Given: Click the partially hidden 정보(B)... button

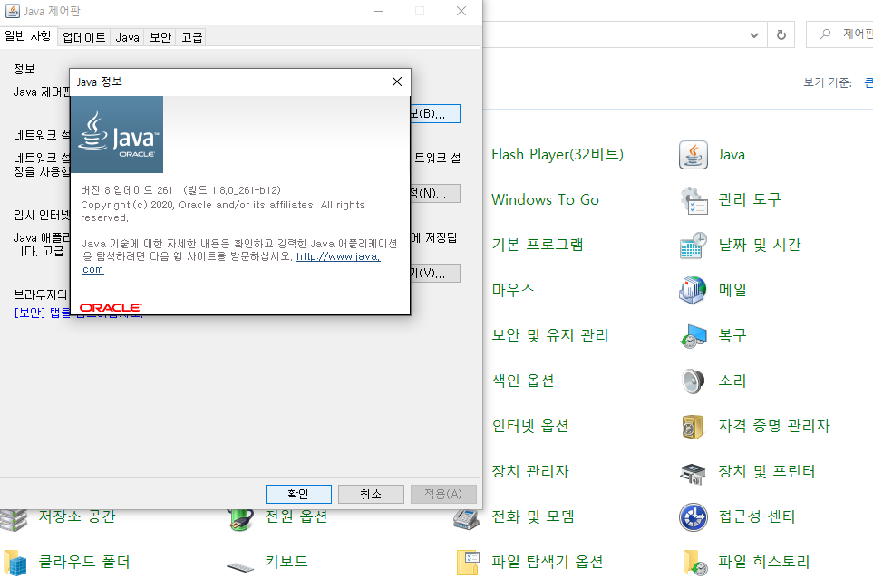Looking at the screenshot, I should pyautogui.click(x=435, y=114).
